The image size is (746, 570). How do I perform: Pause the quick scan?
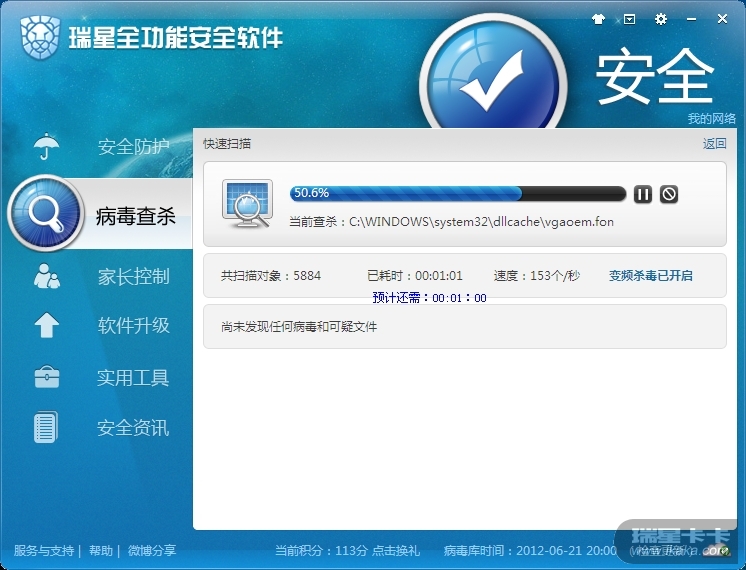(x=642, y=194)
